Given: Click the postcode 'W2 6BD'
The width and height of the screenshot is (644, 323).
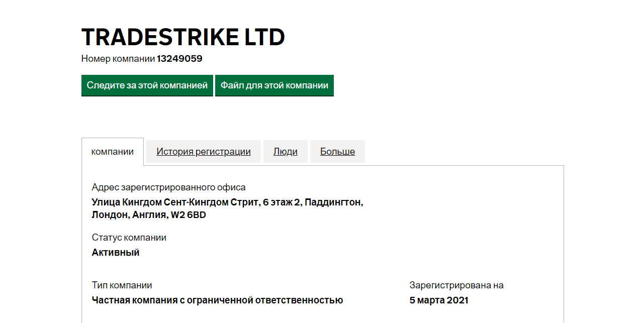Looking at the screenshot, I should (x=188, y=215).
